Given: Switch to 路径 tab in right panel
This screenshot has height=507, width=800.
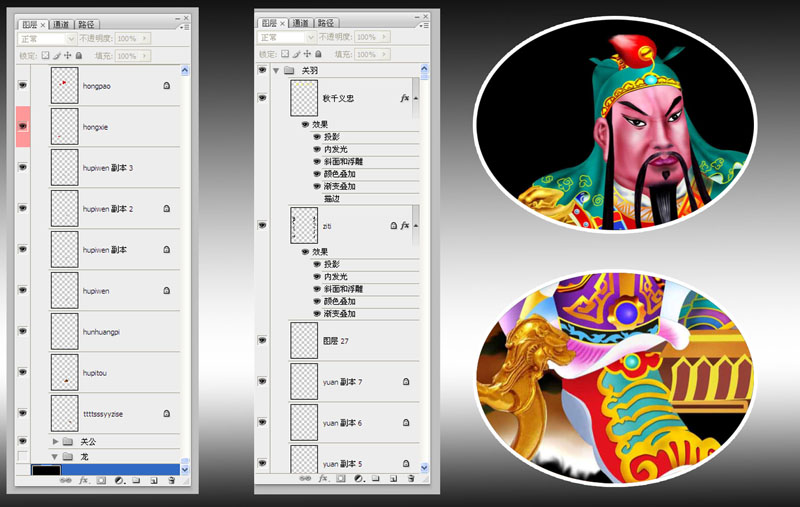Looking at the screenshot, I should tap(326, 23).
